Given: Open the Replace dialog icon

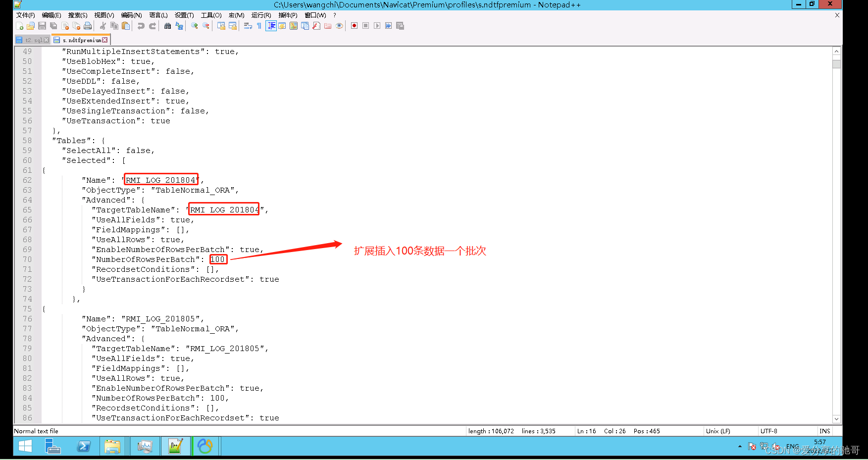Looking at the screenshot, I should [179, 26].
